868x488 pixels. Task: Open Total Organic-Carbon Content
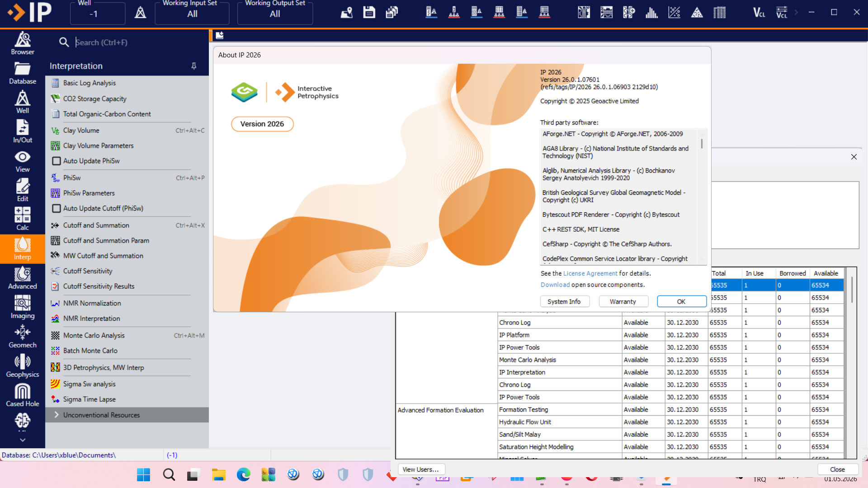[107, 114]
